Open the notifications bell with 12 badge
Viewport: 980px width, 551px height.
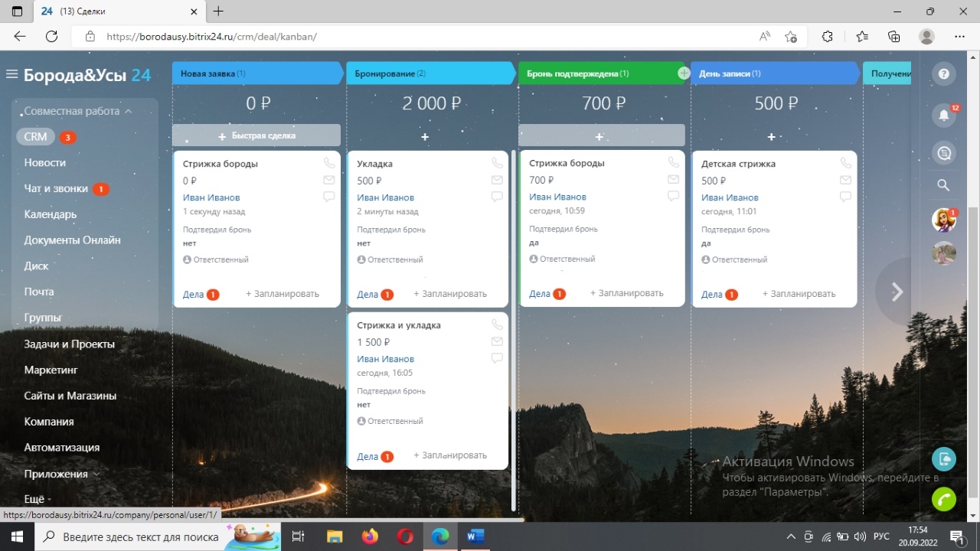pos(944,115)
